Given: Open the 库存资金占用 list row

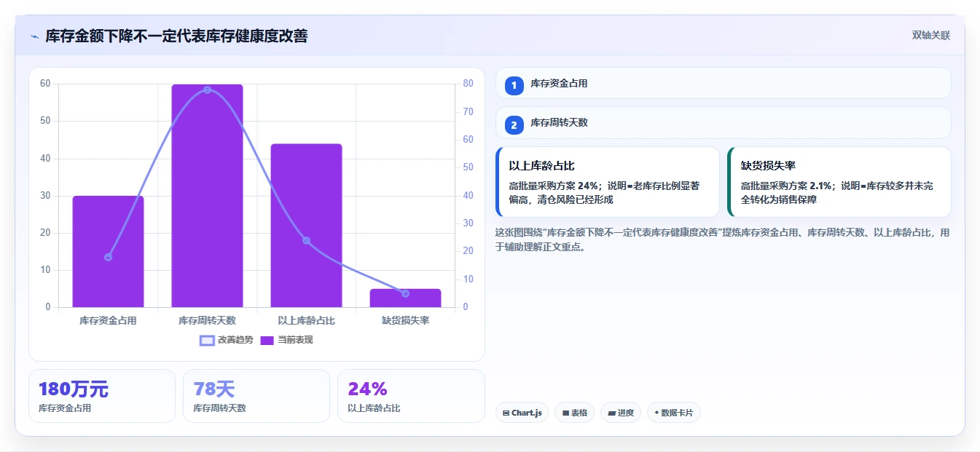Looking at the screenshot, I should pyautogui.click(x=723, y=84).
